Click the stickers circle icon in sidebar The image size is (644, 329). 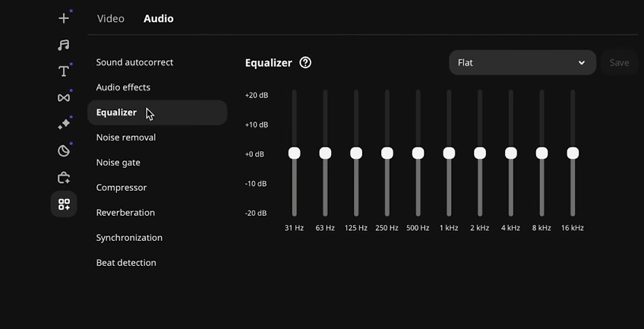(64, 150)
